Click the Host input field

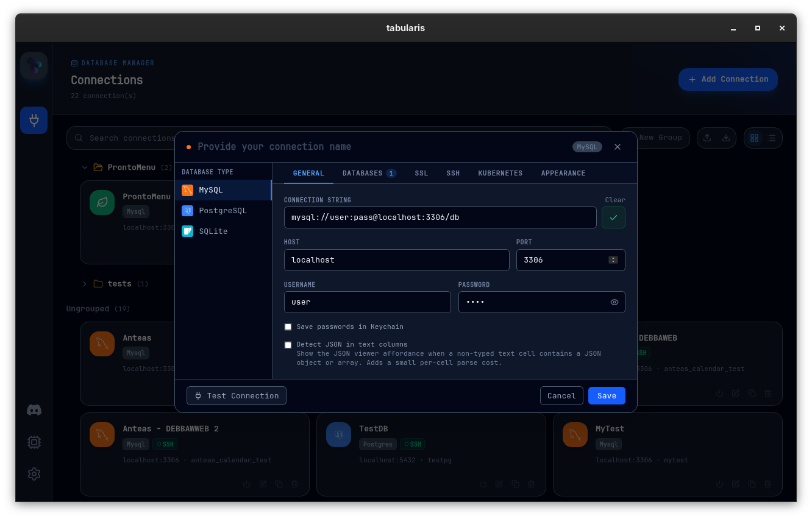[x=397, y=260]
